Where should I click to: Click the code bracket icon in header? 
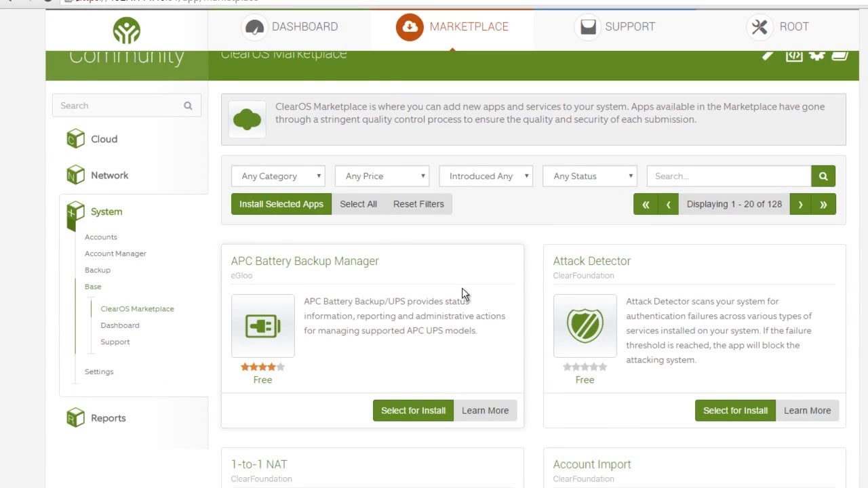794,56
